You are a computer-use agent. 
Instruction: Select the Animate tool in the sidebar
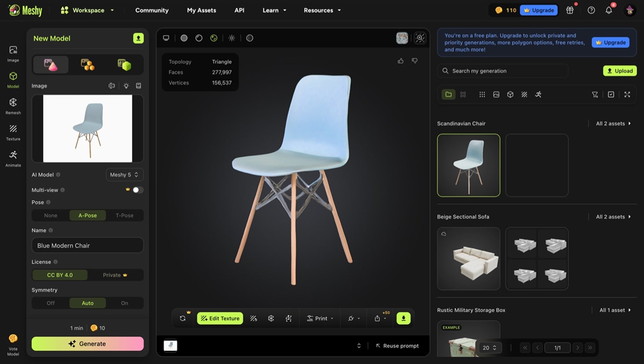13,158
